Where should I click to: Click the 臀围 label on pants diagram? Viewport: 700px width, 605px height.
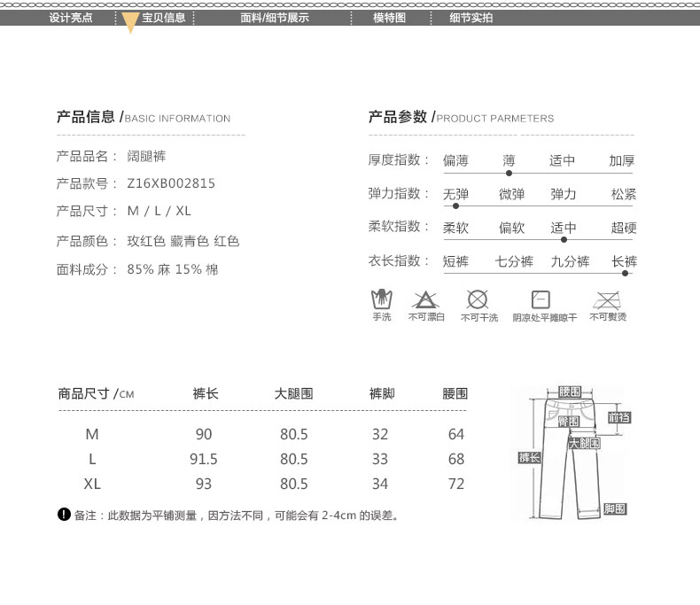(x=568, y=421)
